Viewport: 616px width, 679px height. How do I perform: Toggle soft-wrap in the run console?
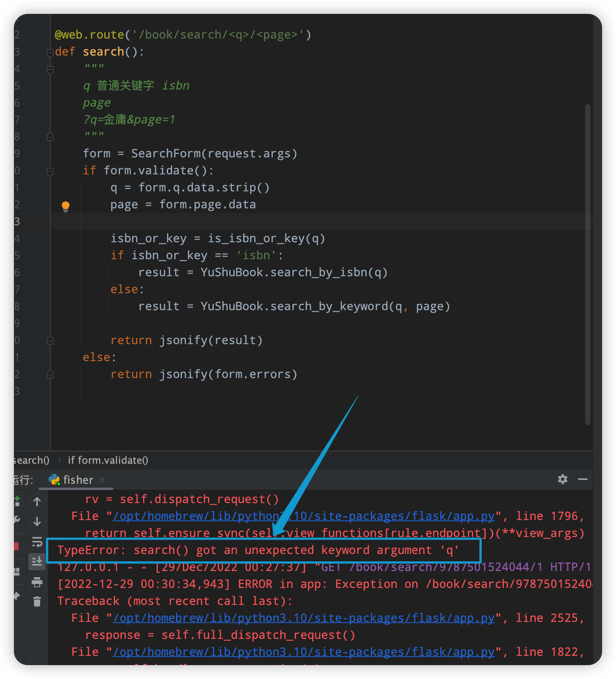(x=37, y=542)
